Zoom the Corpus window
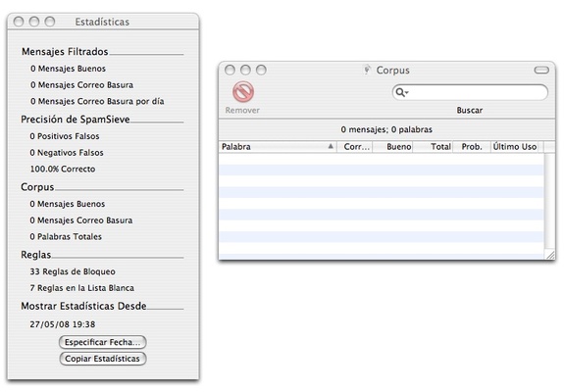Viewport: 564px width, 392px height. 262,70
